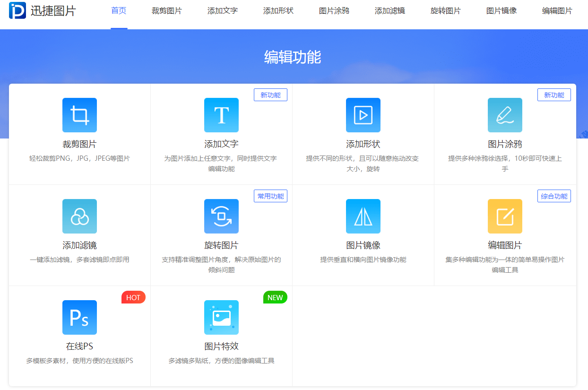Open 编辑图片 in the top navigation
The height and width of the screenshot is (390, 588).
[x=557, y=10]
